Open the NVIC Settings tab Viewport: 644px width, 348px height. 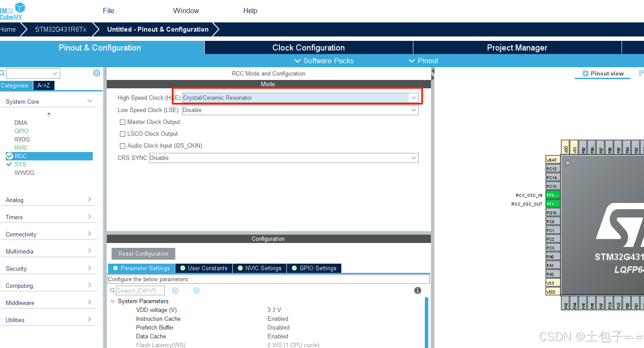pos(260,268)
